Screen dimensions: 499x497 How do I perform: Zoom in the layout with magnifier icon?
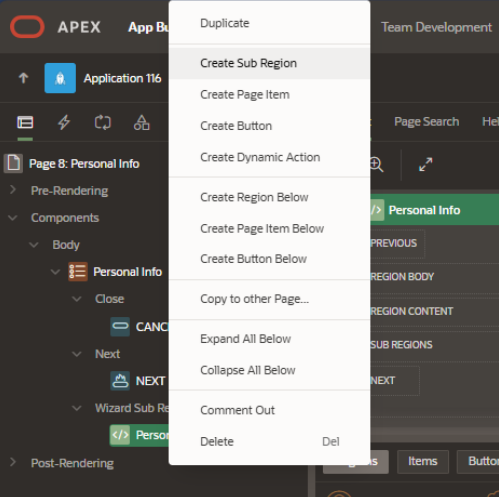point(377,164)
